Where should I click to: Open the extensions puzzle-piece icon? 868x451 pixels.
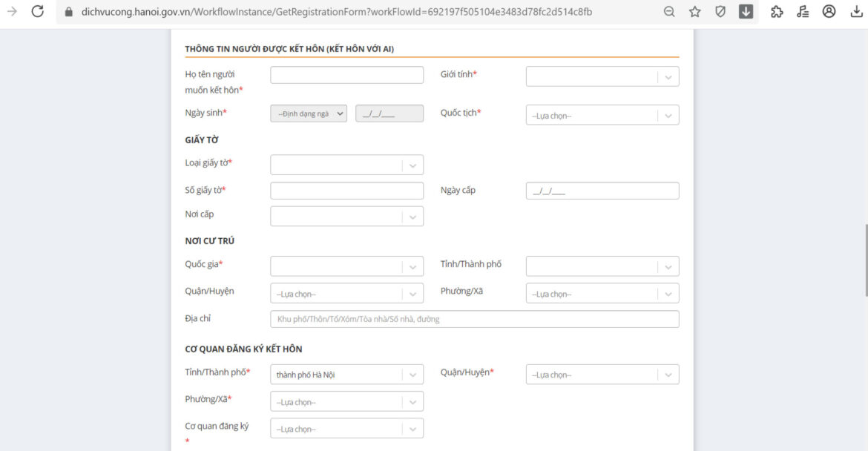click(775, 11)
